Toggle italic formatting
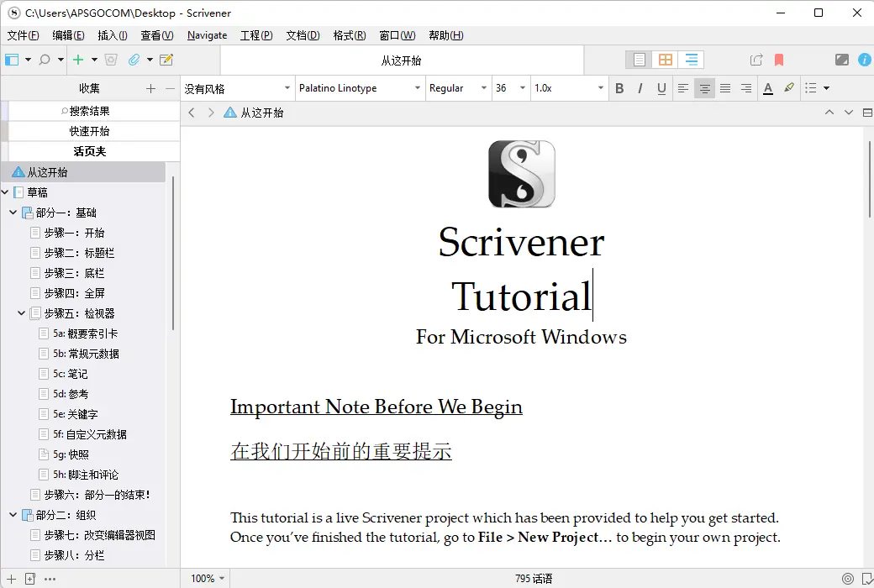The image size is (874, 588). 640,88
